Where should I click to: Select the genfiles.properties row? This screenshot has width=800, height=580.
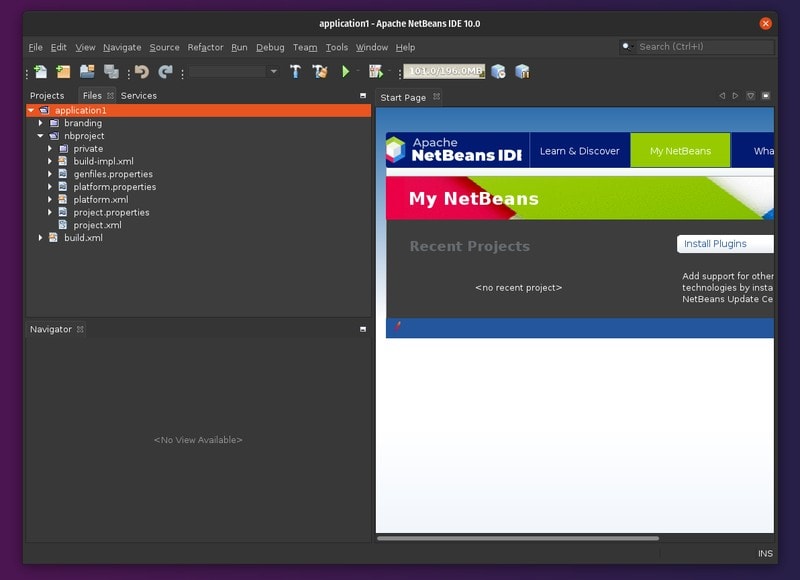point(198,174)
